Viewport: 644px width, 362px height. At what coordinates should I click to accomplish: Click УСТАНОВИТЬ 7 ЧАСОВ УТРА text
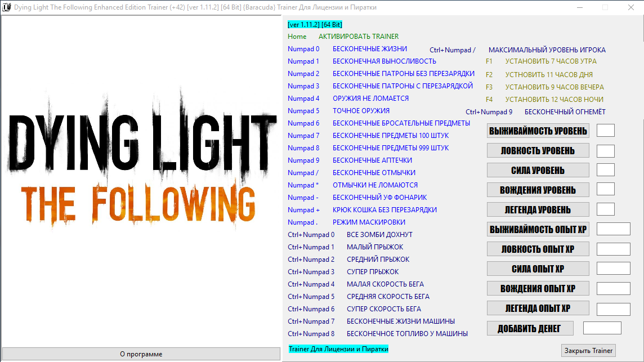point(551,61)
